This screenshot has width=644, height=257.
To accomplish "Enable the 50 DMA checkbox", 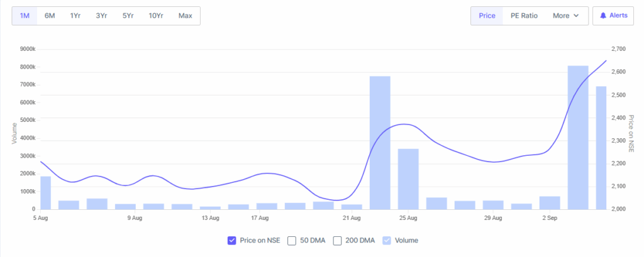I will tap(292, 240).
